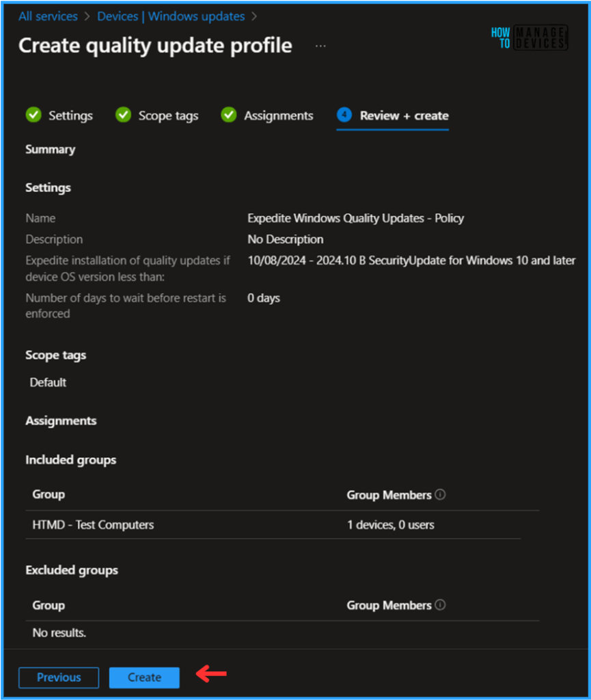Click the 'No results.' text under Excluded groups
The height and width of the screenshot is (700, 591).
(59, 632)
